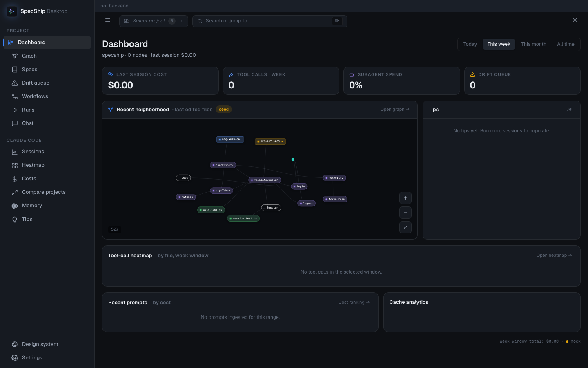Click the Last Session Cost coins icon

coord(111,75)
